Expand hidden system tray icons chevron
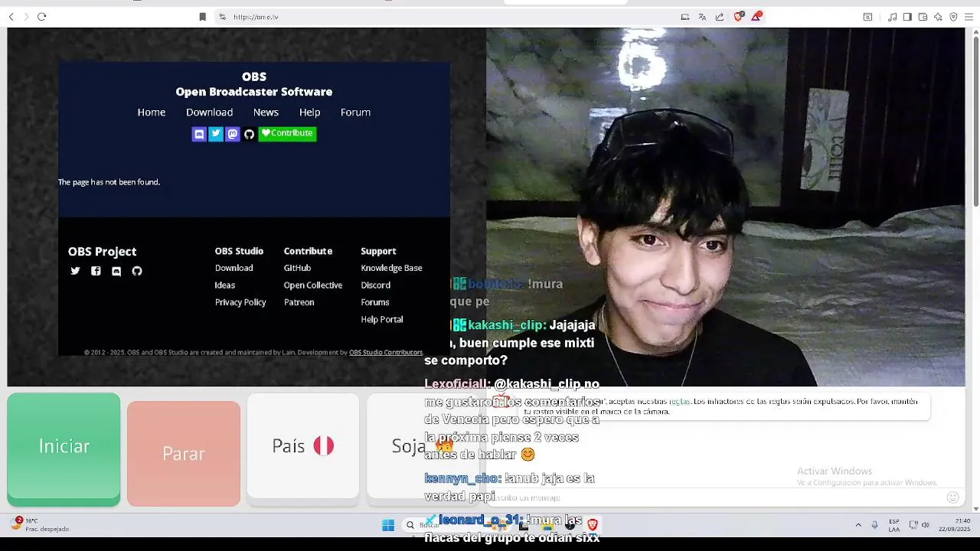This screenshot has height=551, width=980. point(858,525)
